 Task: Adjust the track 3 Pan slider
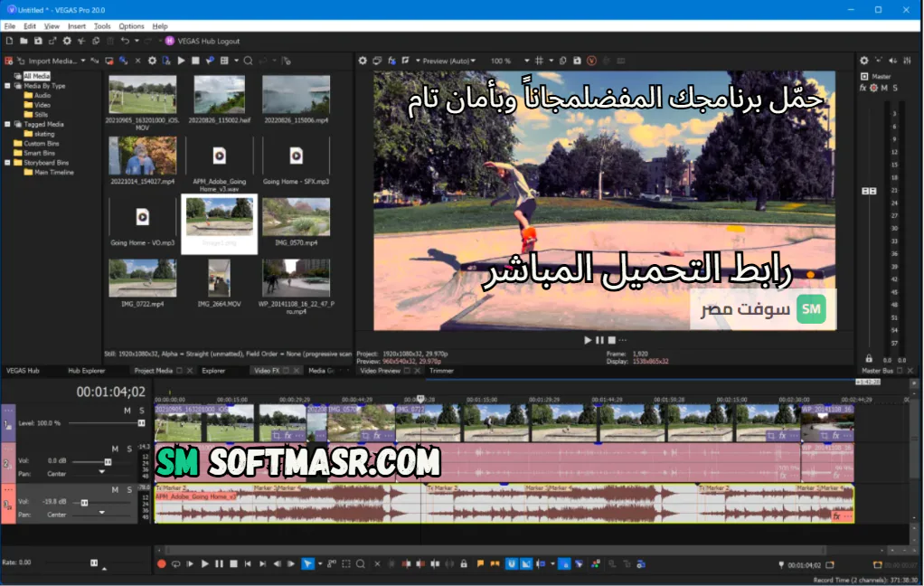(101, 513)
